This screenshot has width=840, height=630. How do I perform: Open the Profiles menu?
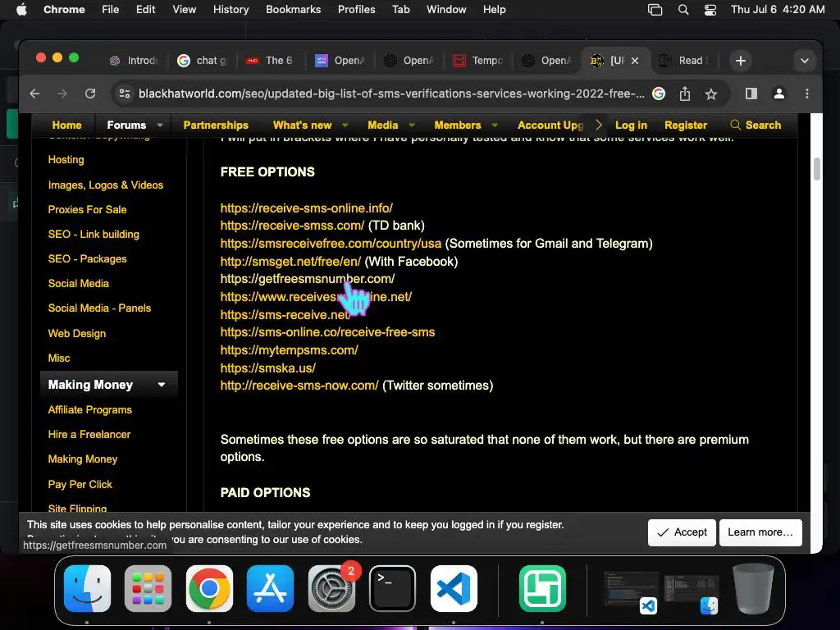pyautogui.click(x=356, y=10)
